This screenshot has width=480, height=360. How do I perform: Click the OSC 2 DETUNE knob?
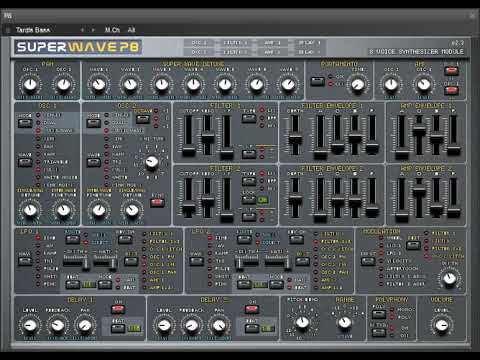132,210
